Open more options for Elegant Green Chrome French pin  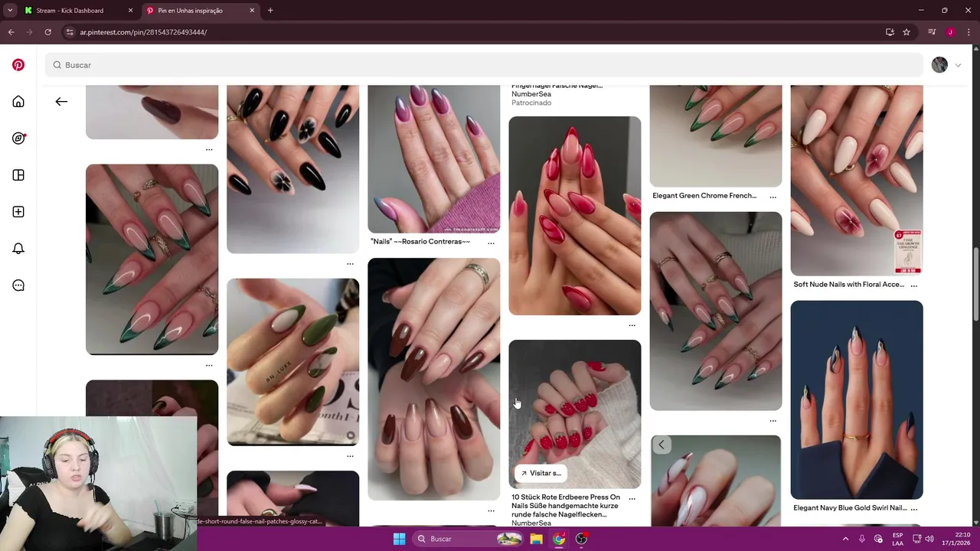(x=773, y=197)
